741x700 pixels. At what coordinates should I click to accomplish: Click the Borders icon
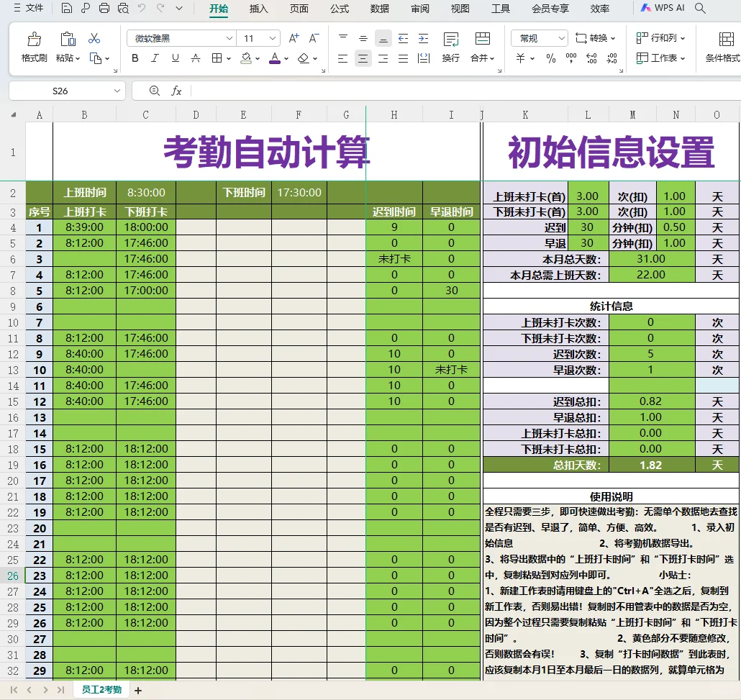tap(217, 58)
